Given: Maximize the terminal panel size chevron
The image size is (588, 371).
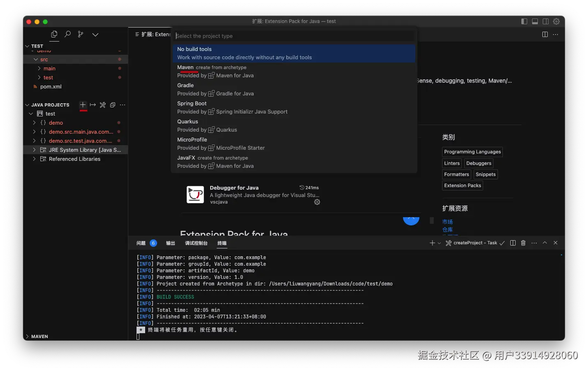Looking at the screenshot, I should [x=545, y=243].
